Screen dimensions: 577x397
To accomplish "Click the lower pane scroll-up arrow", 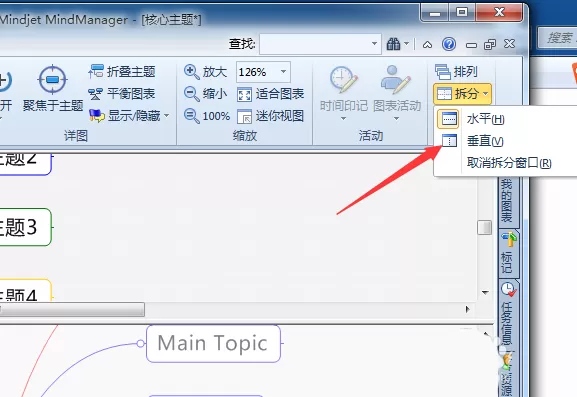I will [x=486, y=334].
